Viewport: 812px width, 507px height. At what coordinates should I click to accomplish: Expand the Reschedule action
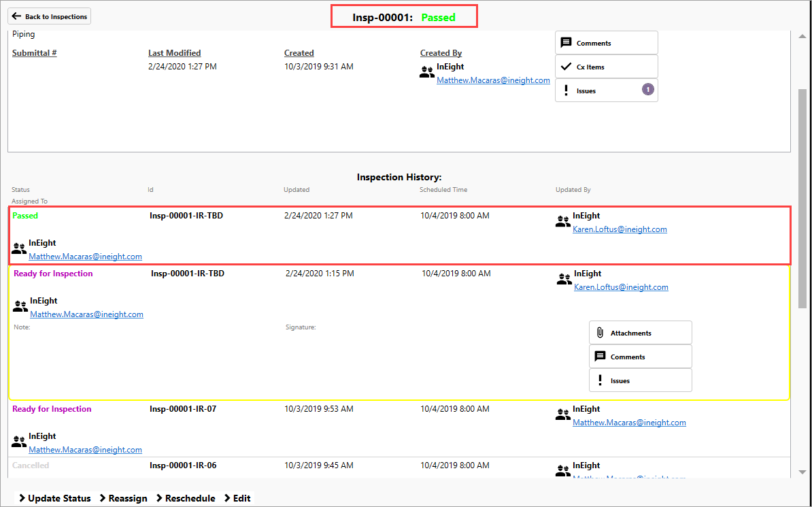[x=186, y=498]
